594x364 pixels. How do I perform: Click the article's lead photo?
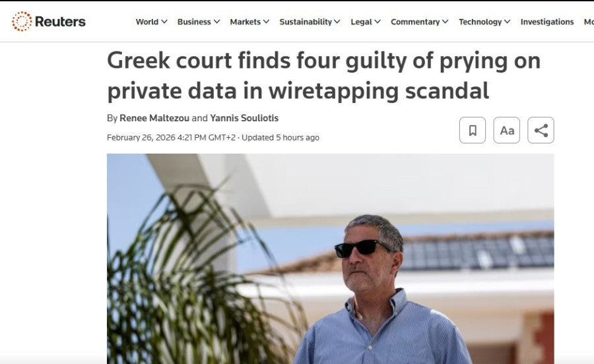click(x=331, y=258)
